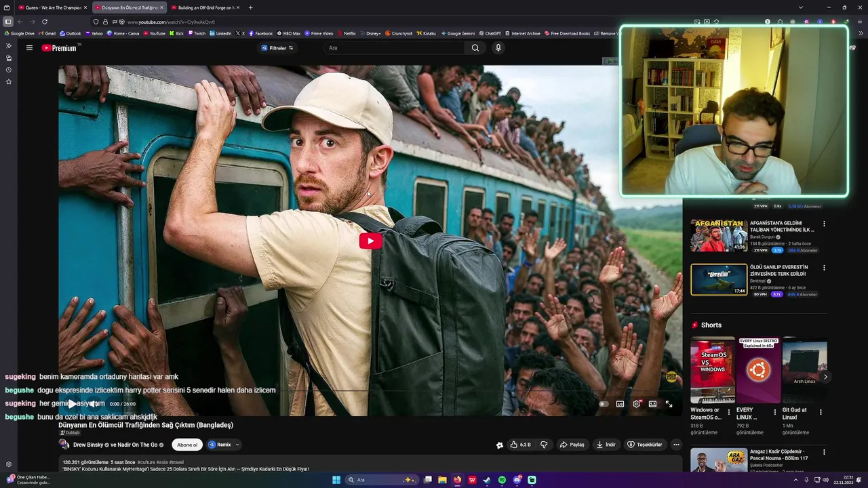Click the play button in player controls
The image size is (868, 488).
(x=73, y=404)
